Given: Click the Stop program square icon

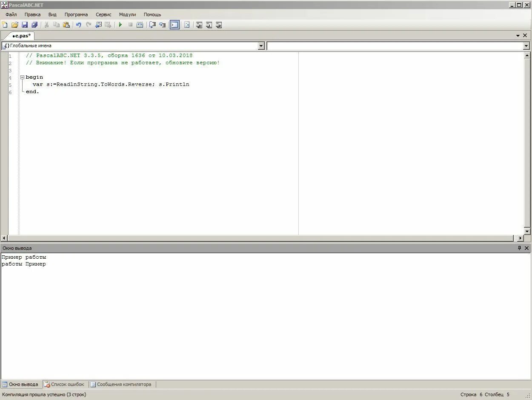Looking at the screenshot, I should (130, 25).
